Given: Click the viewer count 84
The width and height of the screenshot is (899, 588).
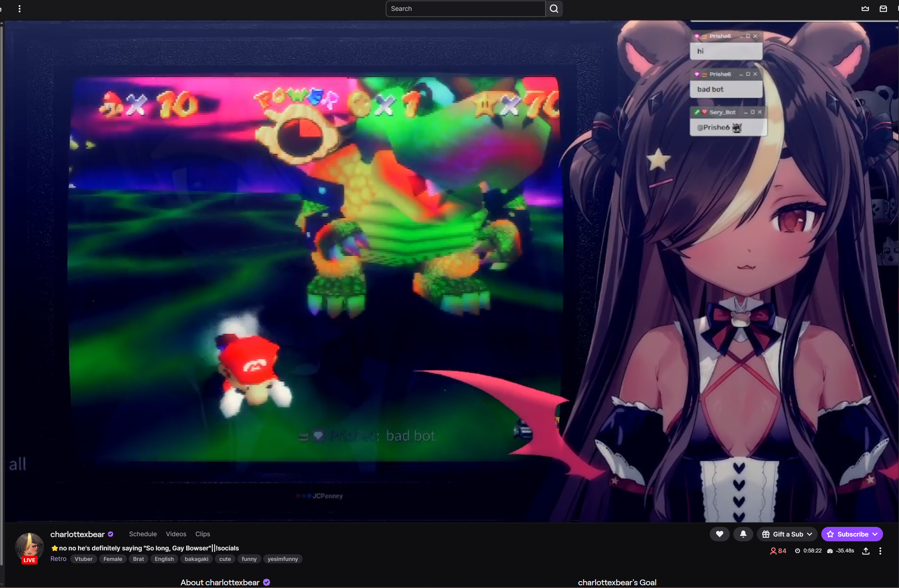Looking at the screenshot, I should click(778, 551).
